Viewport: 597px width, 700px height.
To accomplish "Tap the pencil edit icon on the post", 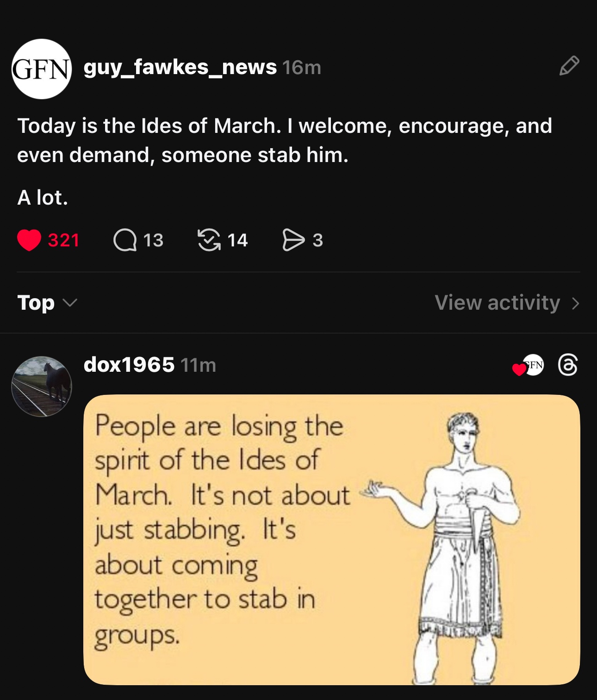I will pos(569,66).
